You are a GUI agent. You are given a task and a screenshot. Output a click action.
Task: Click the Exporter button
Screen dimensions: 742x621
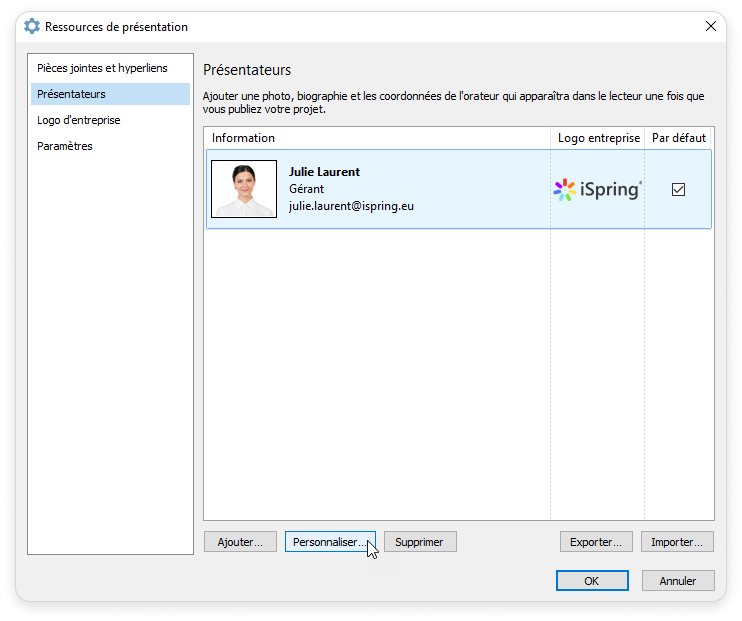596,542
